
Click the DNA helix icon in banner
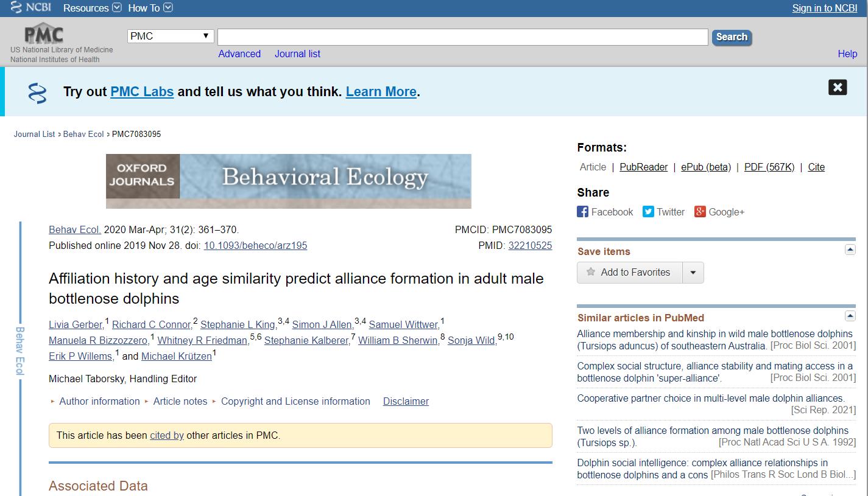[x=37, y=93]
